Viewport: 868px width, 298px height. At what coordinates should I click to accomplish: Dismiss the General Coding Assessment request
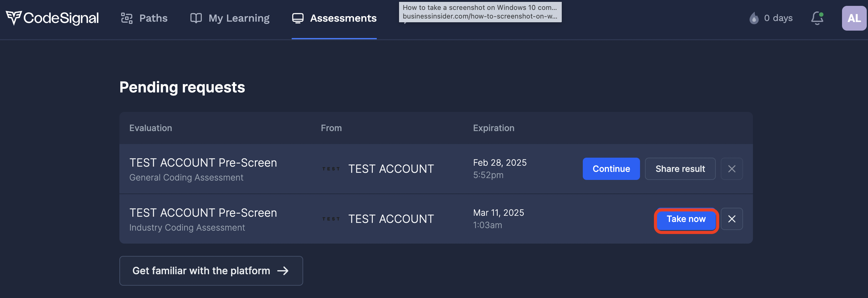tap(732, 169)
